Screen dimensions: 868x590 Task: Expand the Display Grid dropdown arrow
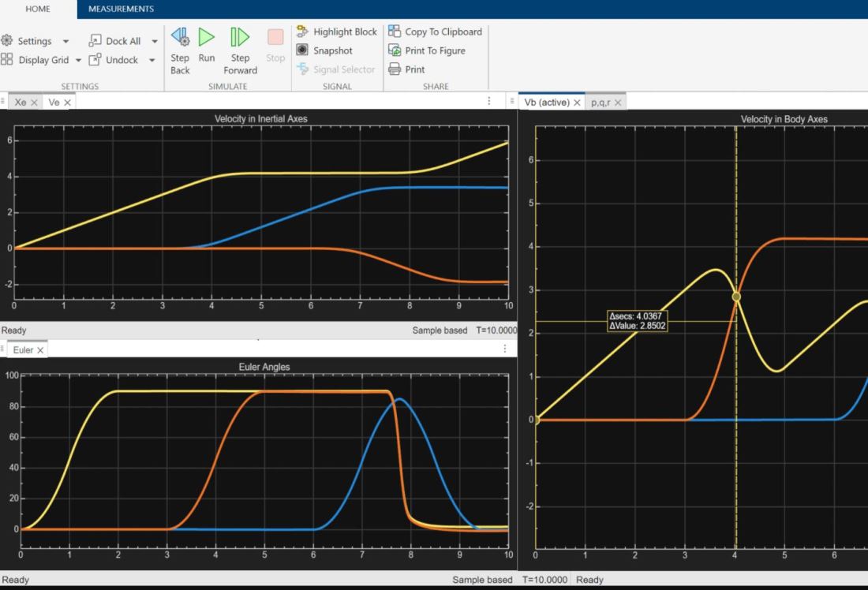tap(85, 60)
